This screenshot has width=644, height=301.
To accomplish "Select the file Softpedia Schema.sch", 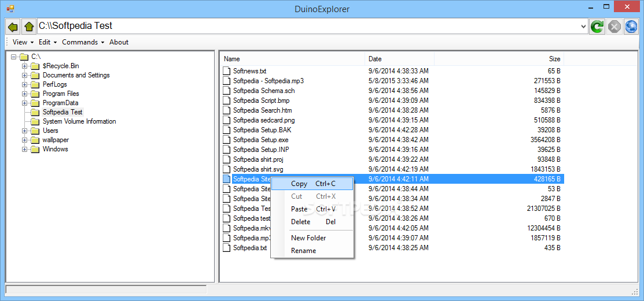I will click(x=264, y=91).
